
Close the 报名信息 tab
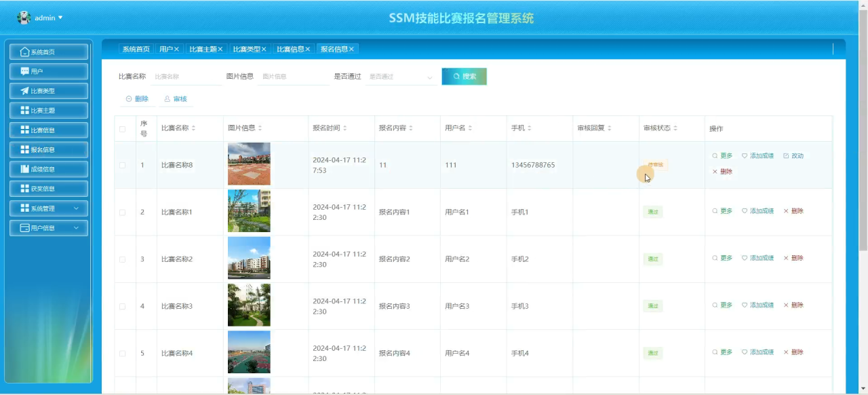click(351, 49)
